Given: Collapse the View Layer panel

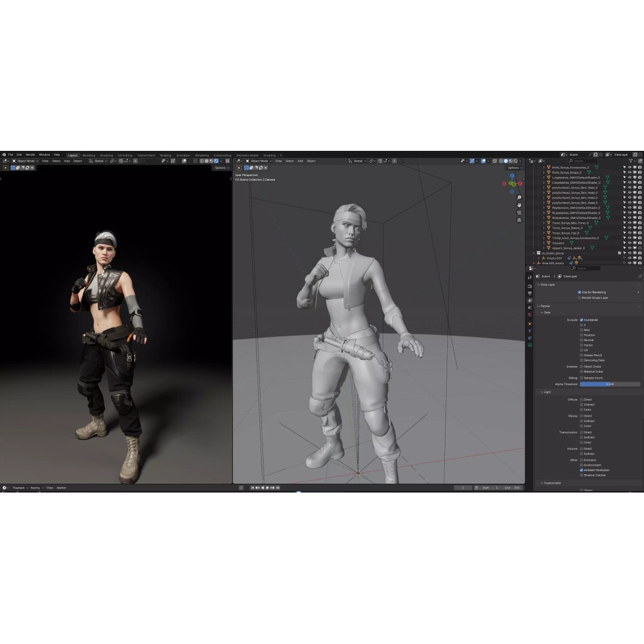Looking at the screenshot, I should 547,284.
